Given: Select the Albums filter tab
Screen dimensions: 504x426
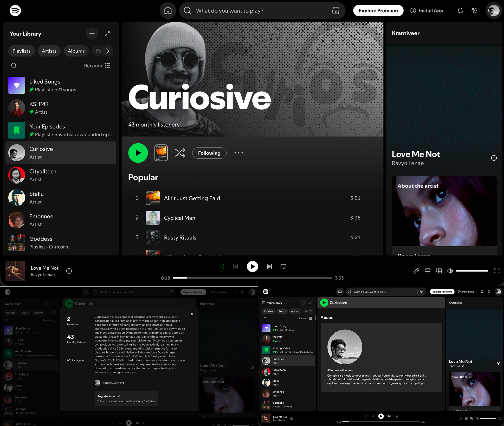Looking at the screenshot, I should [76, 51].
